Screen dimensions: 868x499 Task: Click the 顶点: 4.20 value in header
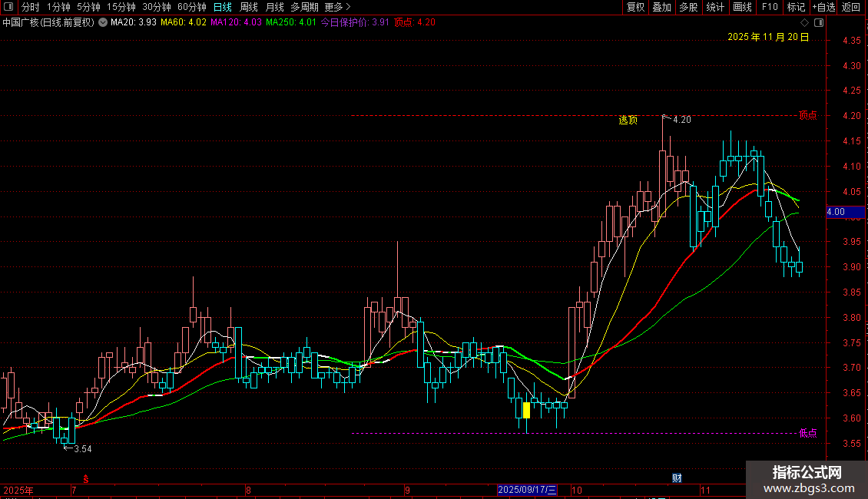click(x=415, y=23)
